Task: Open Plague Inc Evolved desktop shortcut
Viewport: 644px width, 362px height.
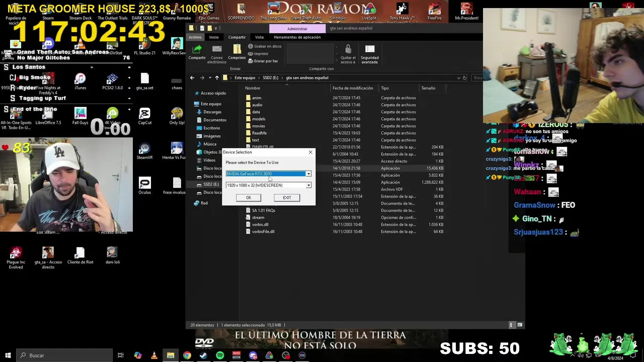Action: 16,258
